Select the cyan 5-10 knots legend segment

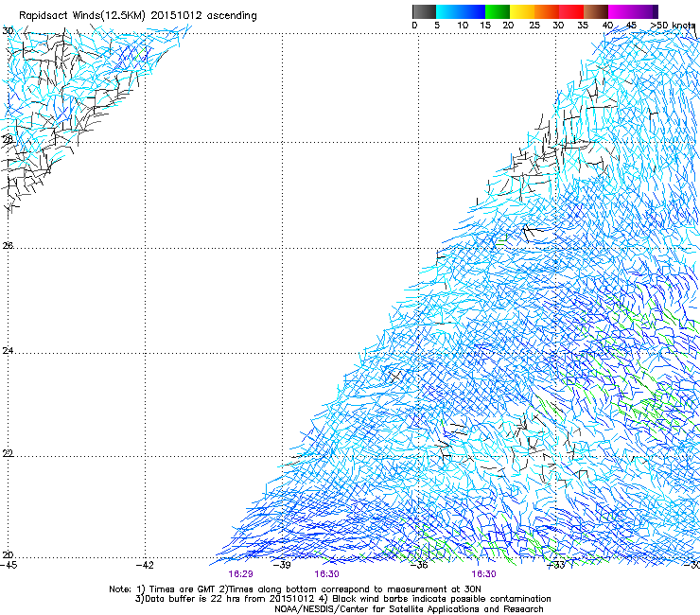[447, 11]
